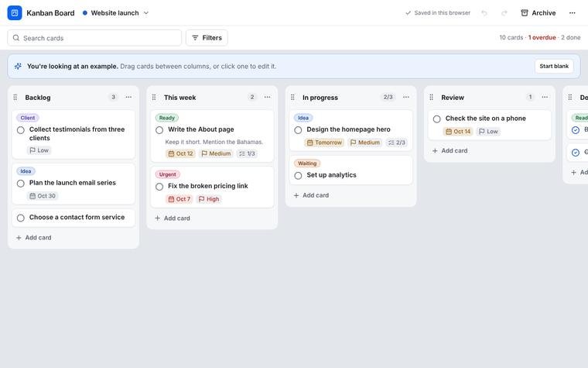Viewport: 588px width, 368px height.
Task: Click the Low flag on Collect testimonials card
Action: pyautogui.click(x=39, y=150)
